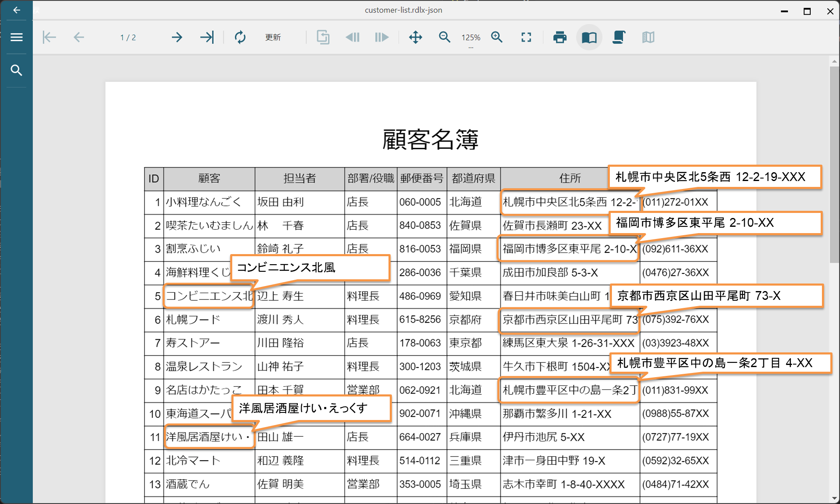Click the history forward icon
This screenshot has width=840, height=504.
click(x=381, y=37)
